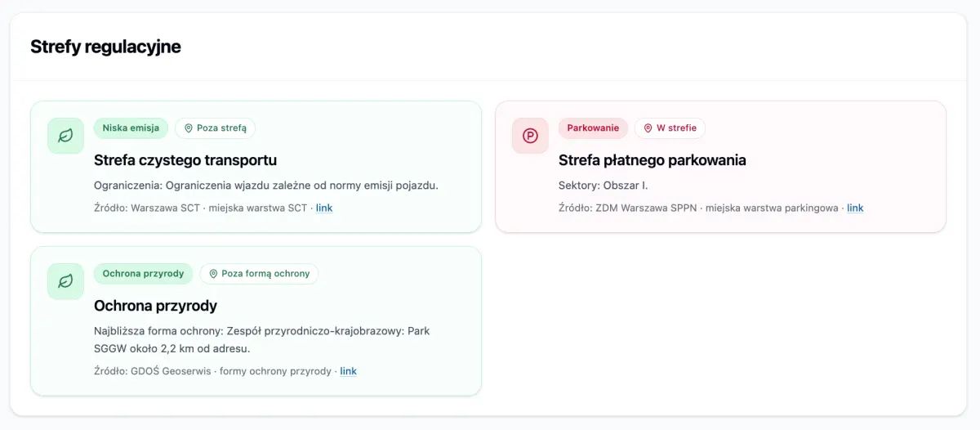Click the pin icon in Poza formą ochrony badge
The image size is (980, 430).
pos(213,274)
